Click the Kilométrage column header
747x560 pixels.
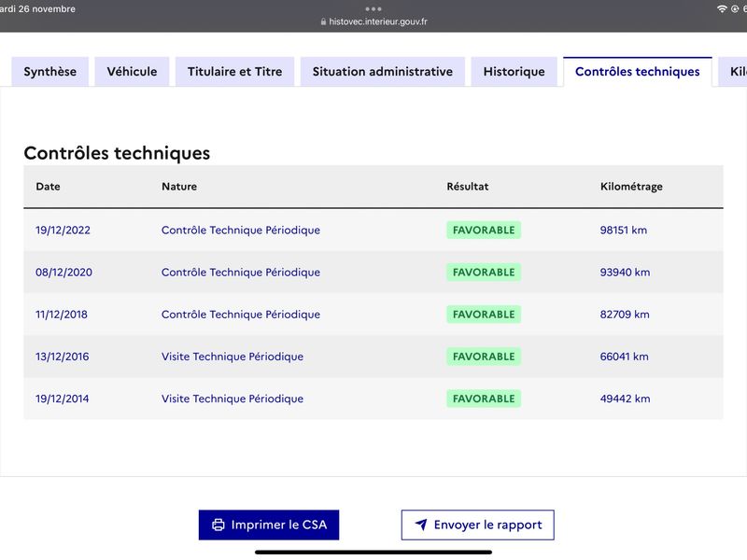click(631, 187)
